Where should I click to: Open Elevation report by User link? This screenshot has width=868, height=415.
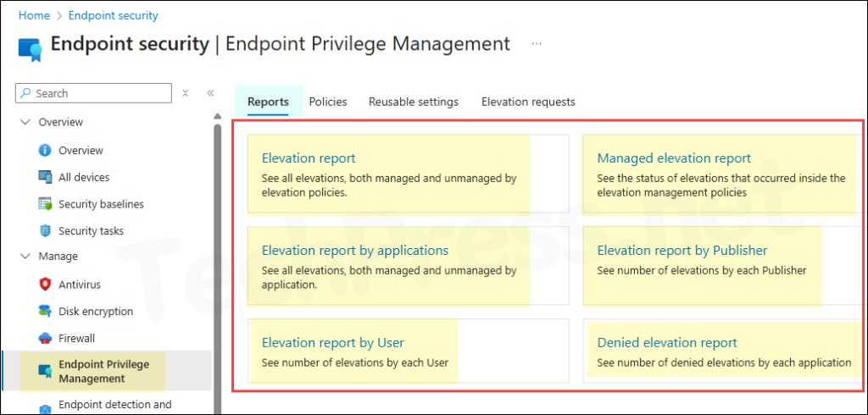(332, 342)
